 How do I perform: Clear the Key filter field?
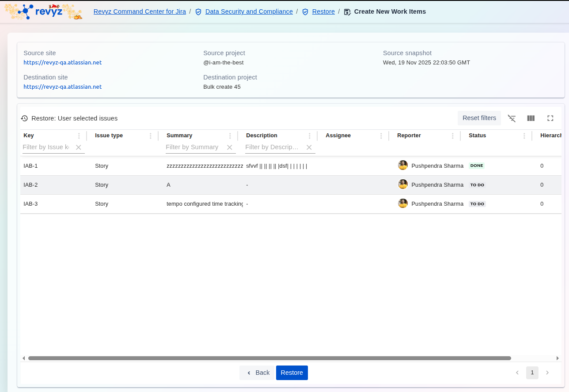(x=79, y=147)
